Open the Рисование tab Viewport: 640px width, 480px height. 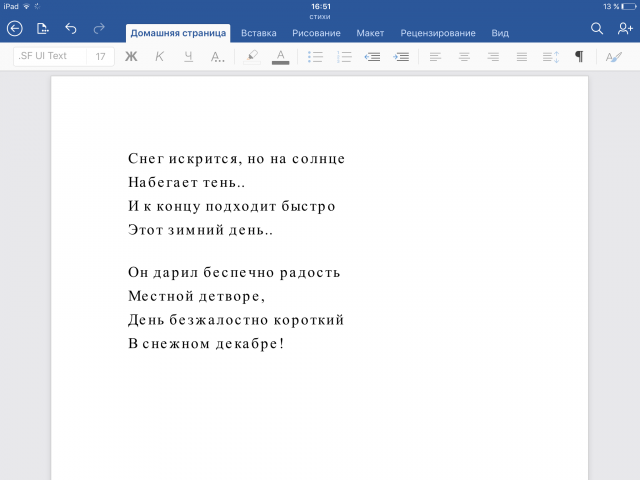tap(316, 33)
